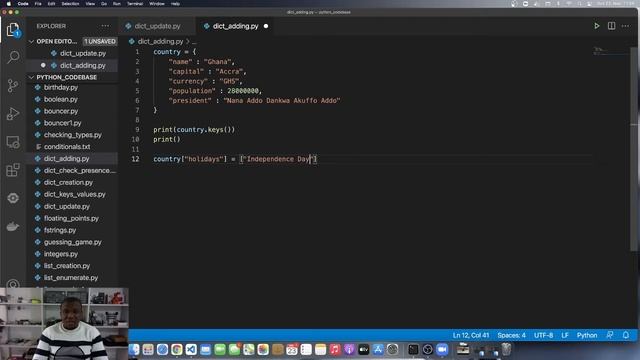Open the Apple TV app in the Dock

(364, 349)
